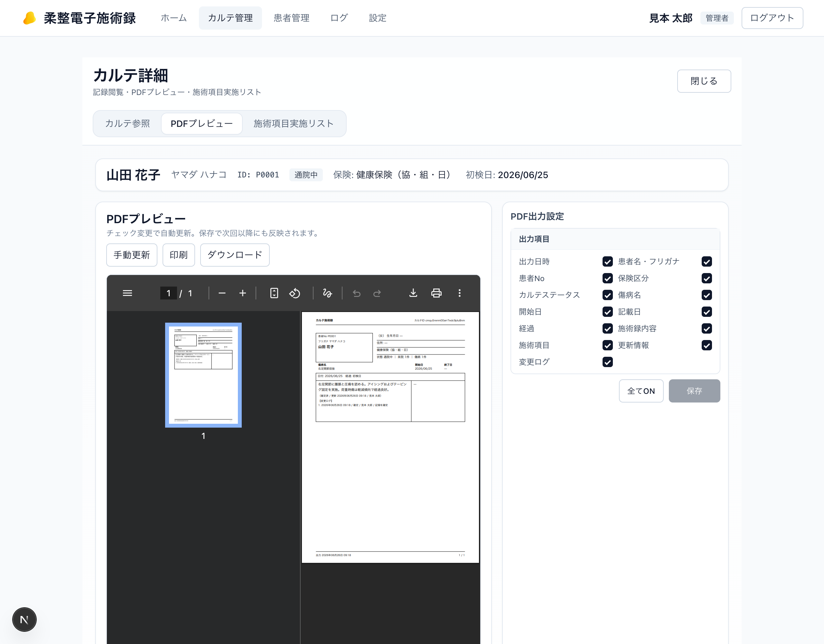Uncheck 出力日時 output item
824x644 pixels.
coord(607,261)
